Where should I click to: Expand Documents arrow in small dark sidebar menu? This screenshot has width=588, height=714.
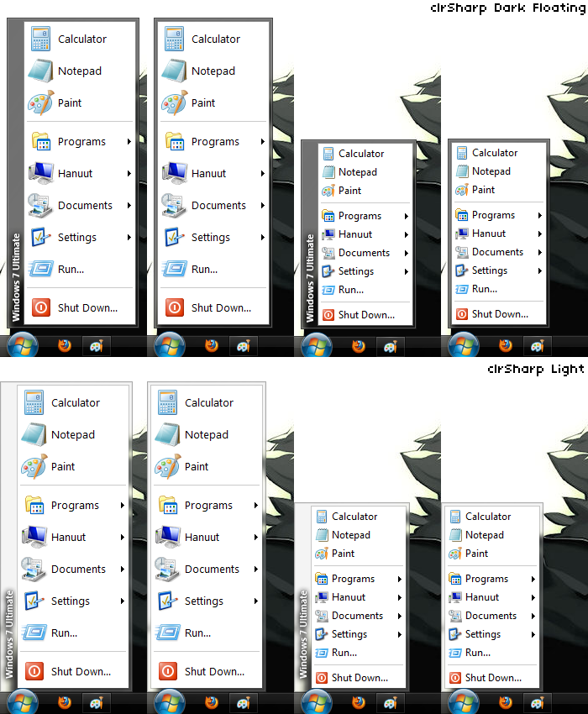[x=407, y=253]
